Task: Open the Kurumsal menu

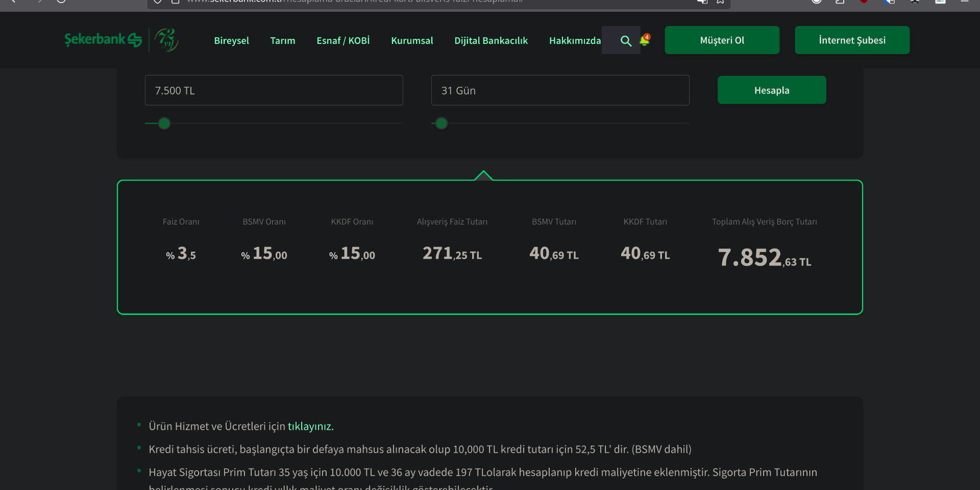Action: (412, 40)
